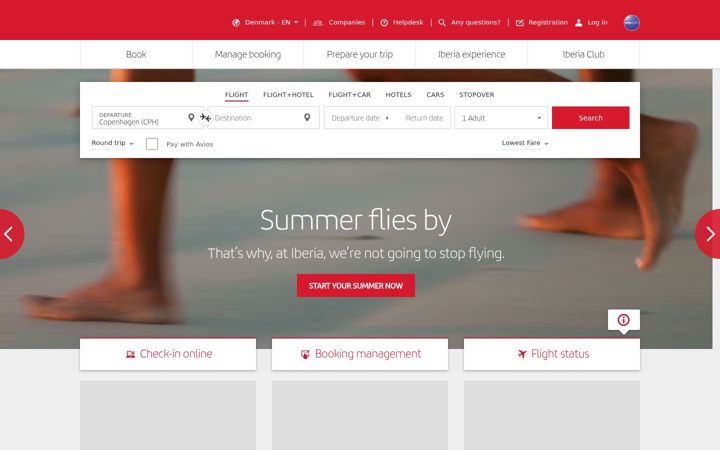This screenshot has width=720, height=450.
Task: Click the Registration pencil icon
Action: [x=520, y=22]
